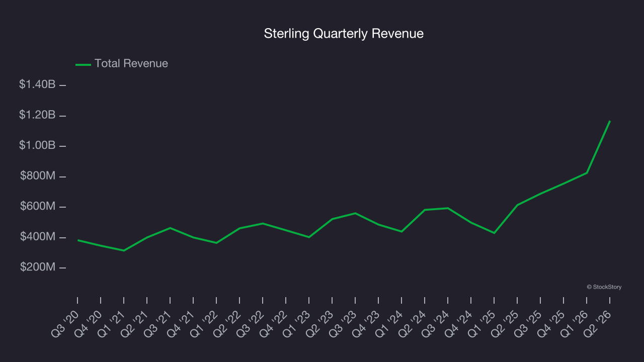Click the "Q1 '21" x-axis label
The width and height of the screenshot is (644, 362).
112,323
